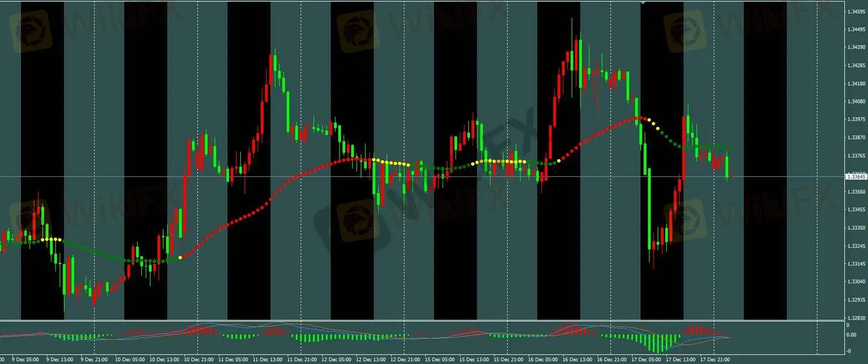
Task: Click the 11 Dec 13:00 time label
Action: [x=268, y=359]
